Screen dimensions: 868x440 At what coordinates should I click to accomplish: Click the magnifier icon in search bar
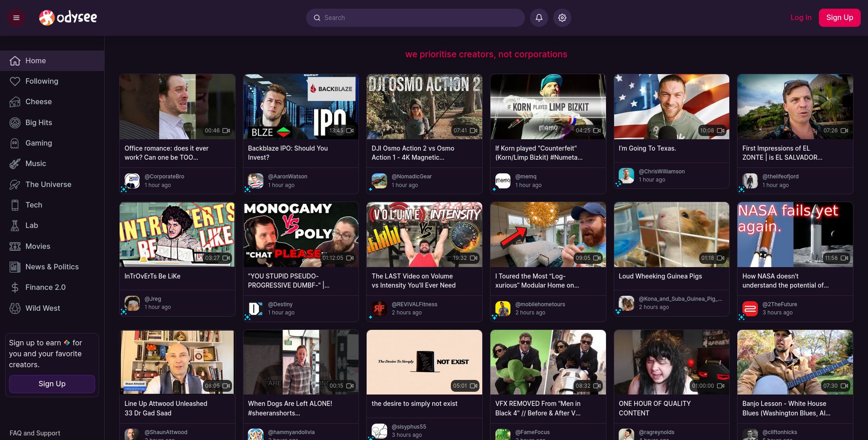pos(317,18)
